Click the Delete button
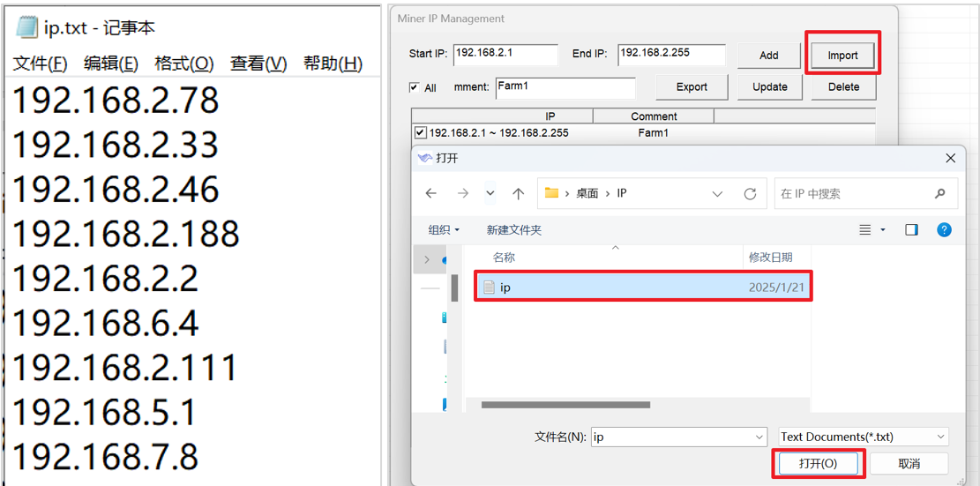980x486 pixels. coord(843,86)
